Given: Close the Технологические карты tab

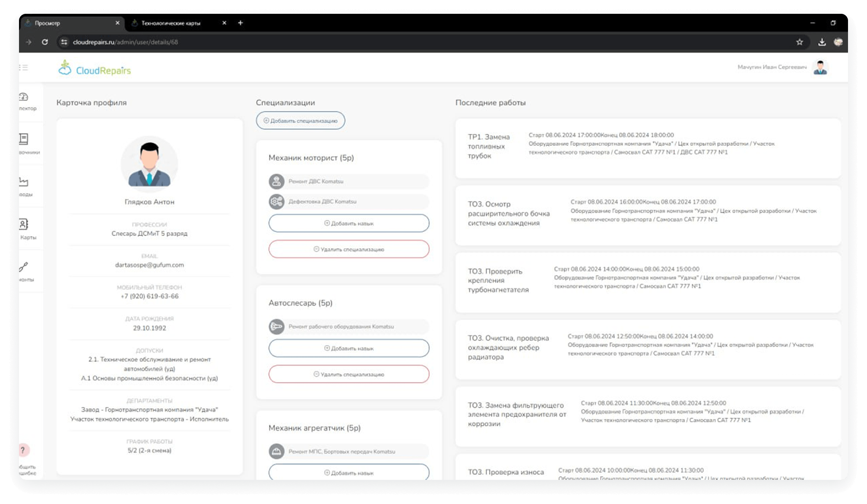Looking at the screenshot, I should (224, 23).
